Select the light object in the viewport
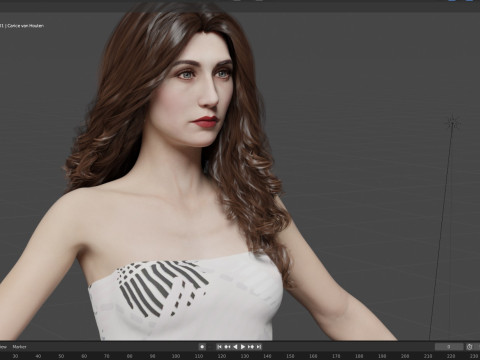The image size is (480, 360). click(x=453, y=123)
